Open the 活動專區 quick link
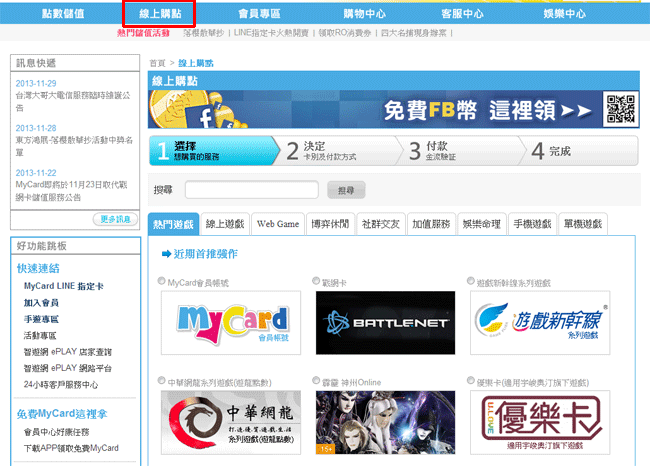 coord(40,335)
